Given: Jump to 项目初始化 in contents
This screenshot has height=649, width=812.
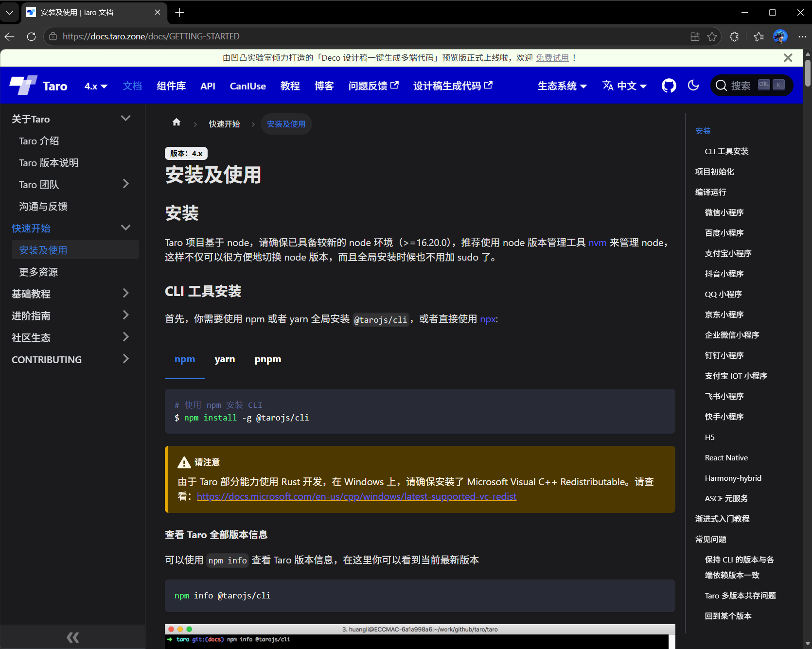Looking at the screenshot, I should tap(714, 172).
